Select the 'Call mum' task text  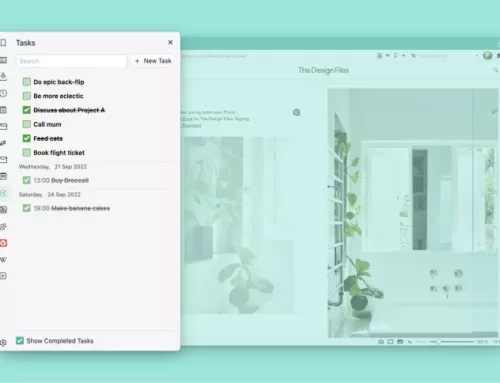point(47,124)
